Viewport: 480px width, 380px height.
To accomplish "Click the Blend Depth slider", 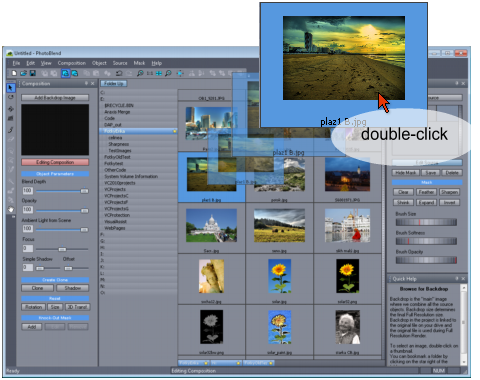I will [x=62, y=191].
